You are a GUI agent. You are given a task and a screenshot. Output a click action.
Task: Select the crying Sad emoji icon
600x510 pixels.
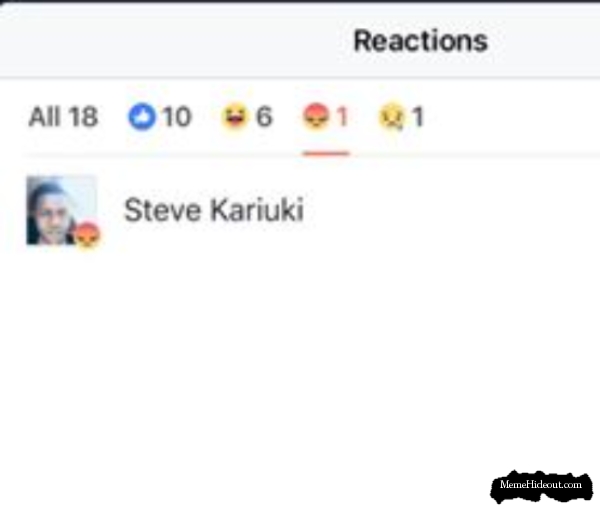coord(391,117)
